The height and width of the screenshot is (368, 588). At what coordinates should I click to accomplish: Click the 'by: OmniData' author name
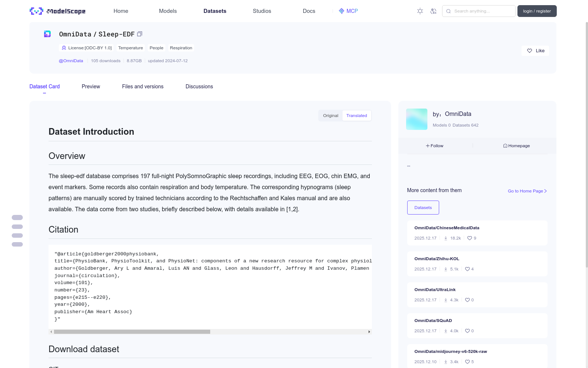(452, 114)
